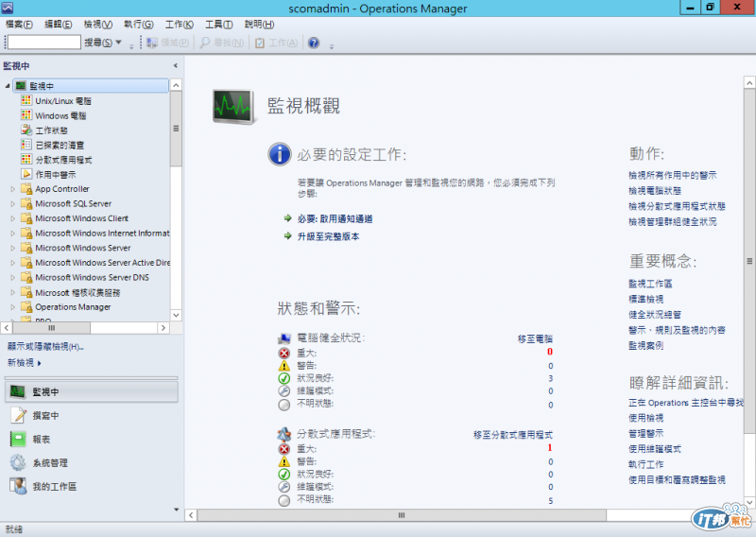Expand the Microsoft SQL Server node
Image resolution: width=756 pixels, height=537 pixels.
(13, 204)
